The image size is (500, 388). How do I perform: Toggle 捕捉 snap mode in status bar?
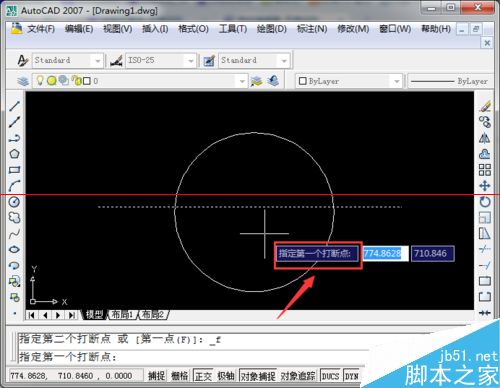pyautogui.click(x=156, y=376)
